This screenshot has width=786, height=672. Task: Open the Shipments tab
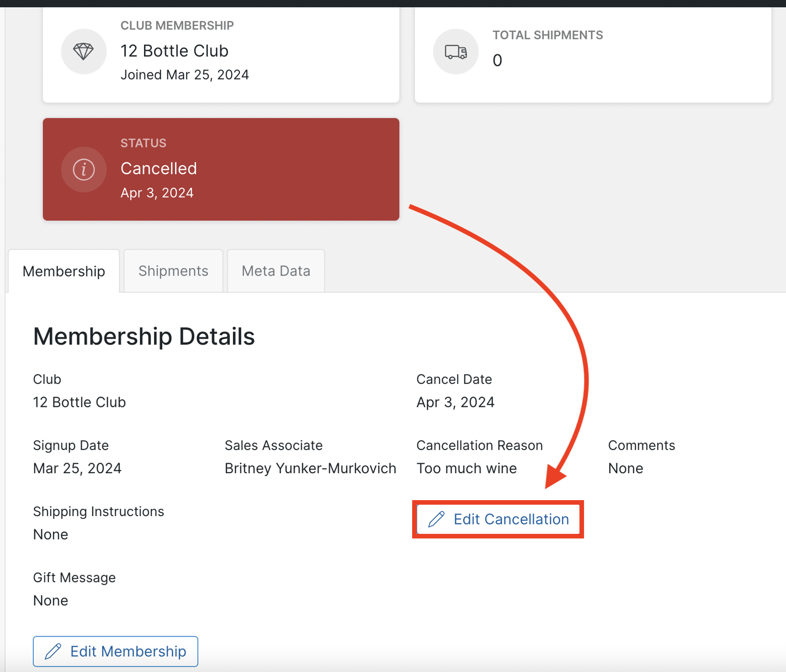tap(173, 271)
